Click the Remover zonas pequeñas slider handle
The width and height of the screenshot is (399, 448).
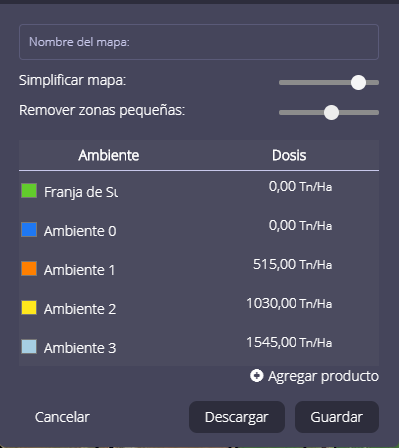coord(331,112)
